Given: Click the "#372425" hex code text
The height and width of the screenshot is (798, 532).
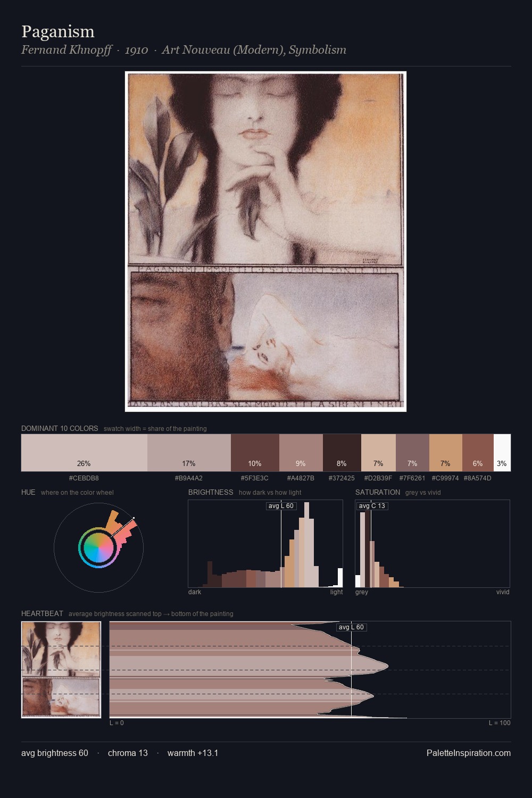Looking at the screenshot, I should [342, 478].
